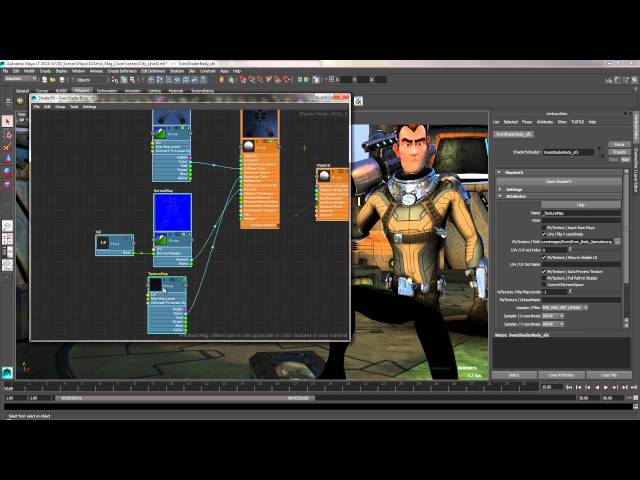Viewport: 640px width, 480px height.
Task: Click the Copy Tab button
Action: (609, 375)
